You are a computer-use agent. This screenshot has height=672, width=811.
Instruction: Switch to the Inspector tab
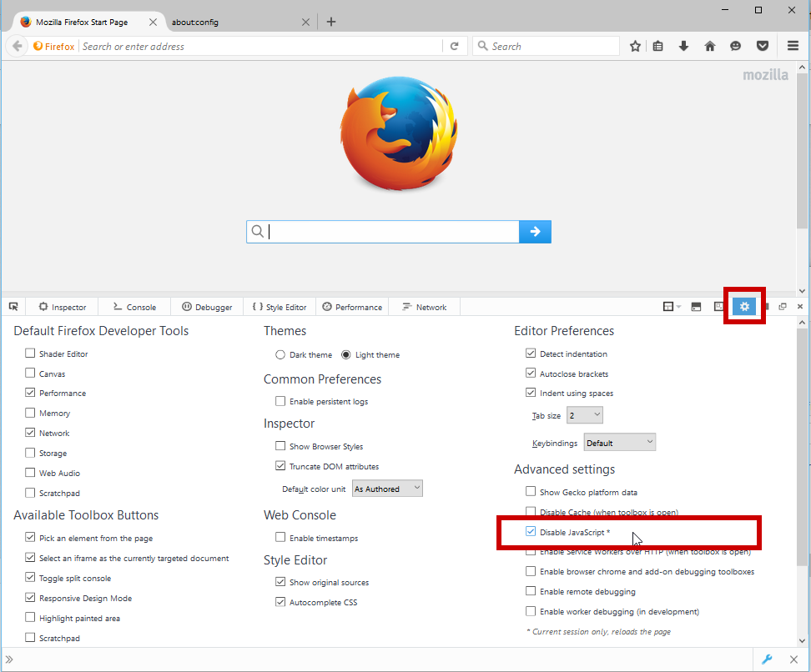(62, 307)
